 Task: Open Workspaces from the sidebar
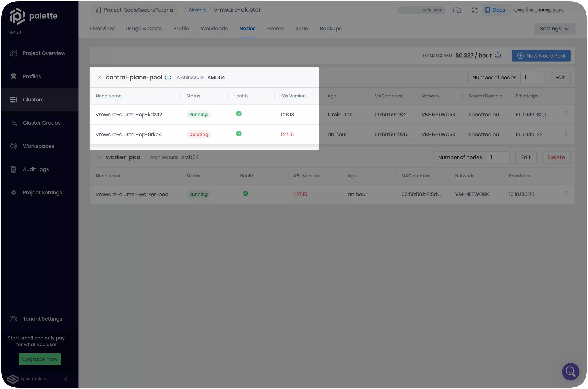click(x=38, y=146)
